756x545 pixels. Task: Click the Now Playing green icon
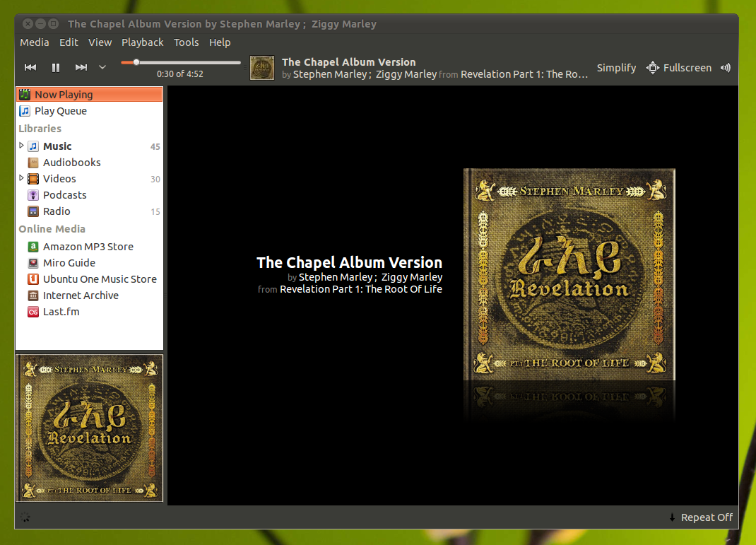tap(25, 95)
